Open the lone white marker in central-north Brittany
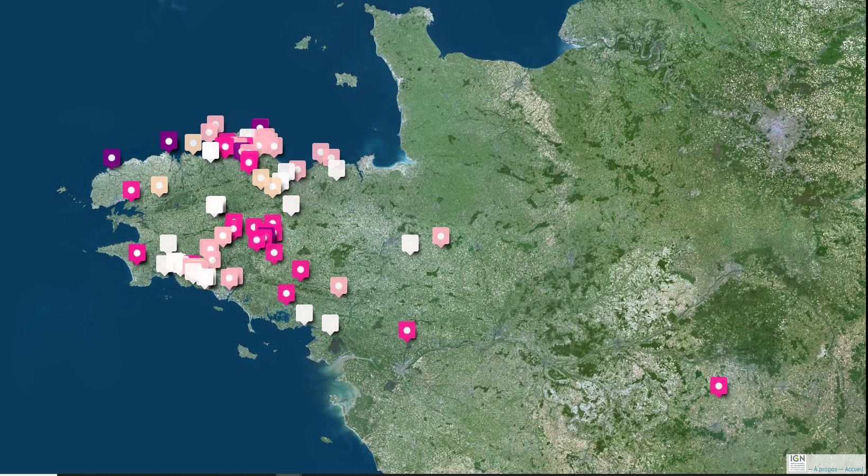The height and width of the screenshot is (476, 868). pyautogui.click(x=291, y=204)
